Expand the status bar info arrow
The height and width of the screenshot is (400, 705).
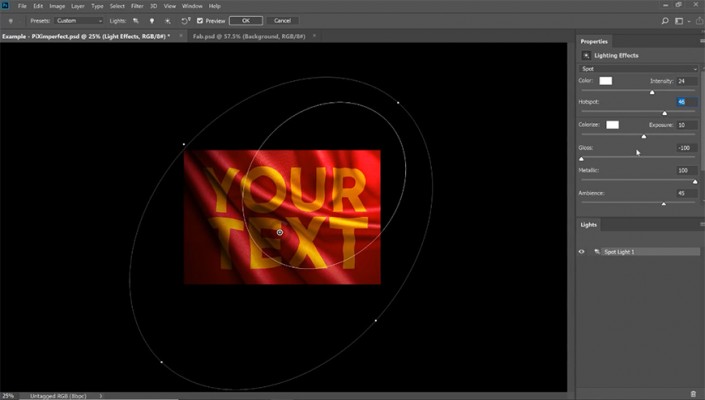point(101,396)
